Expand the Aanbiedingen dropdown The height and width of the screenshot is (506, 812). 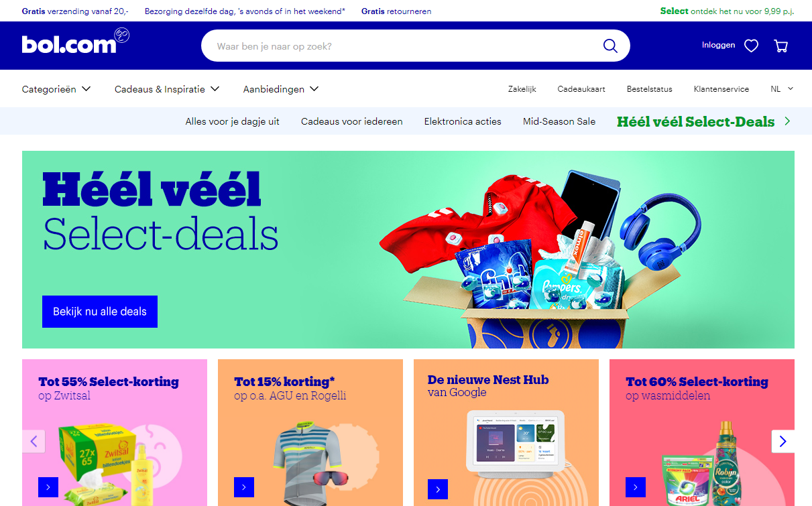281,89
